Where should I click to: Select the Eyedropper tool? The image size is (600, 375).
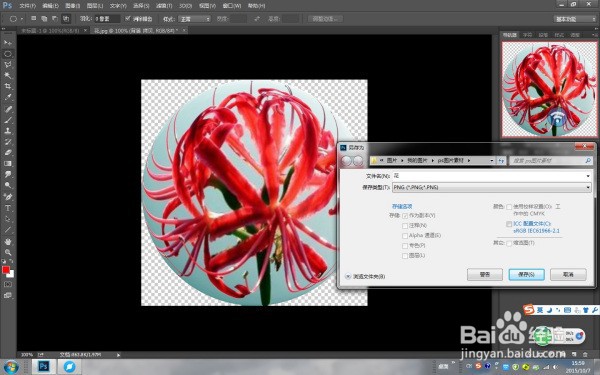coord(8,97)
